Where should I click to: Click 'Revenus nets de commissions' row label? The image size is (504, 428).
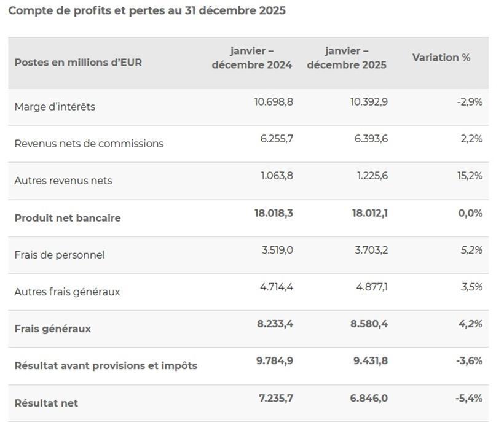[x=89, y=144]
